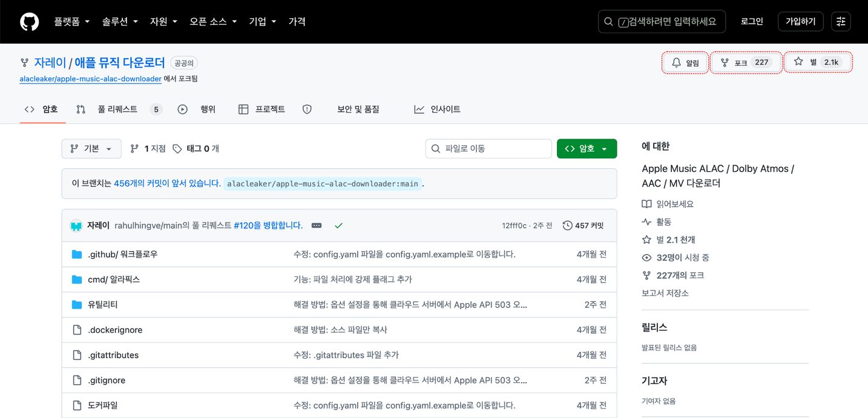Click the history clock icon beside 457 커밋

pos(567,226)
